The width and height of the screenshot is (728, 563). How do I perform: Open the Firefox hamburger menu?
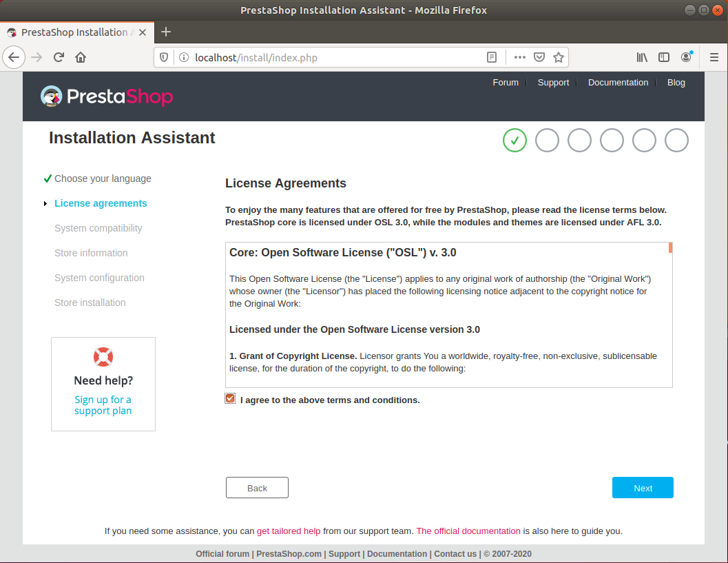714,57
